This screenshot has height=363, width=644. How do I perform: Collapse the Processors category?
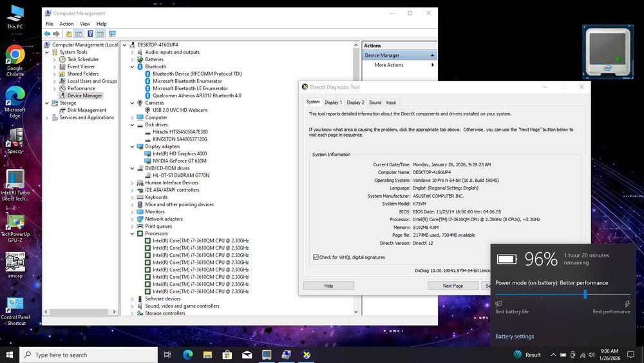(132, 233)
